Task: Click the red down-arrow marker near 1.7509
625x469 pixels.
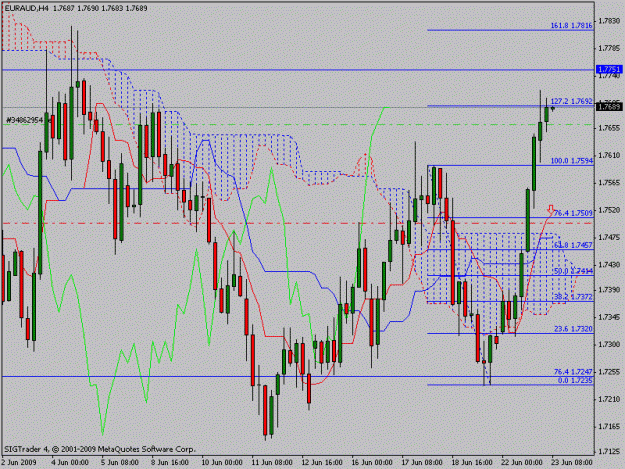Action: tap(551, 209)
